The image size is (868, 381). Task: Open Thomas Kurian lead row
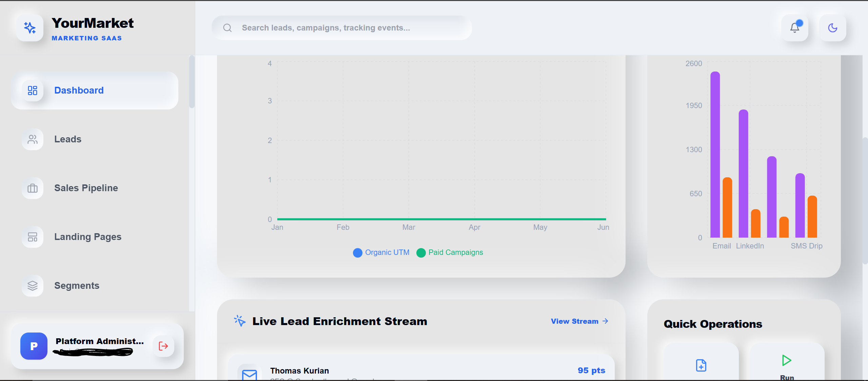[421, 368]
